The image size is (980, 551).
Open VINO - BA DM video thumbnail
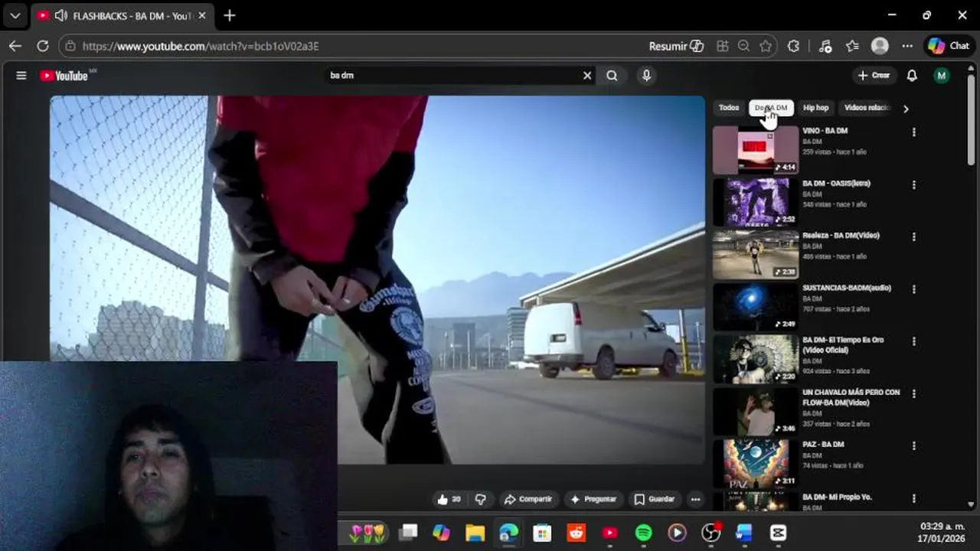pyautogui.click(x=756, y=150)
